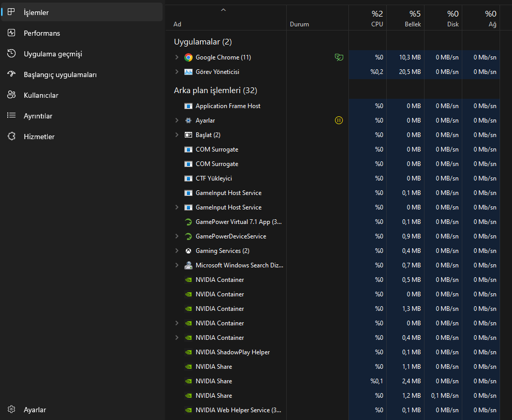Open Ayarlar at the sidebar bottom
Image resolution: width=512 pixels, height=420 pixels.
pyautogui.click(x=35, y=410)
